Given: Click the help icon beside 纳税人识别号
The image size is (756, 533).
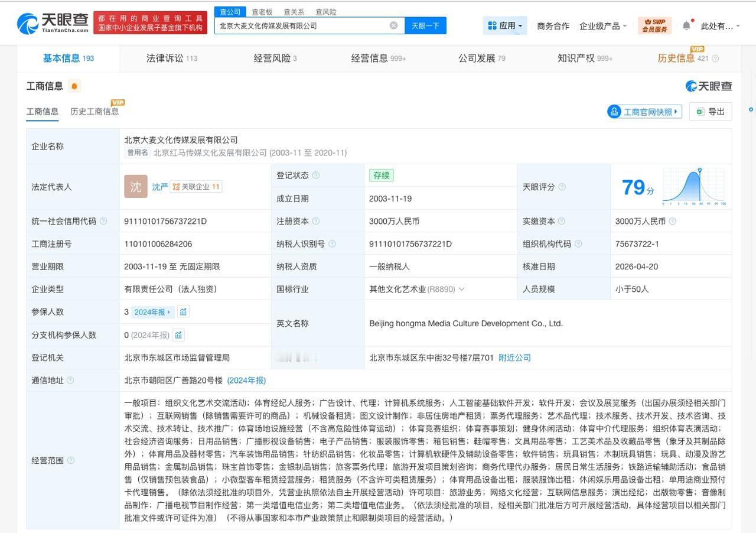Looking at the screenshot, I should 332,243.
